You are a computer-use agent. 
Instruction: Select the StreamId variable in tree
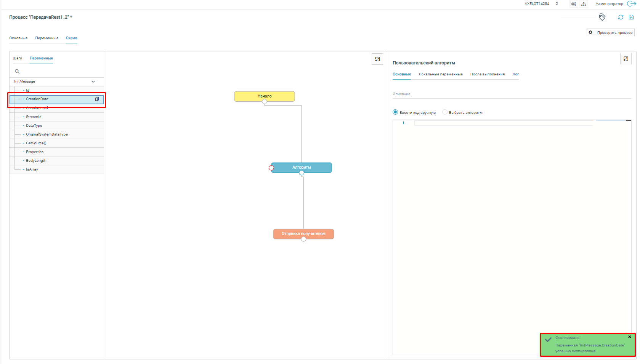click(34, 117)
